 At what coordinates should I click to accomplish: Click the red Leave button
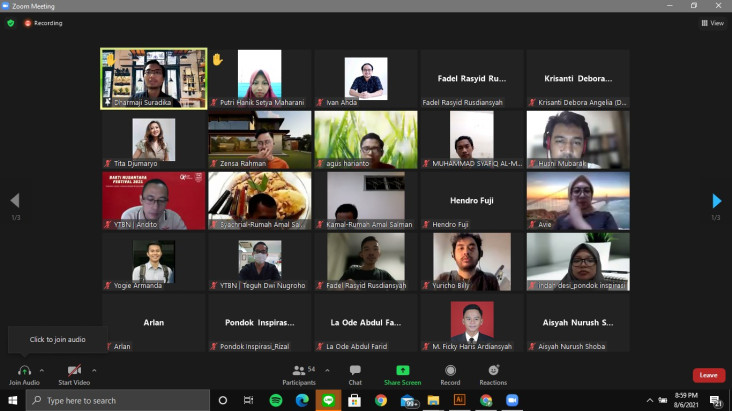709,375
